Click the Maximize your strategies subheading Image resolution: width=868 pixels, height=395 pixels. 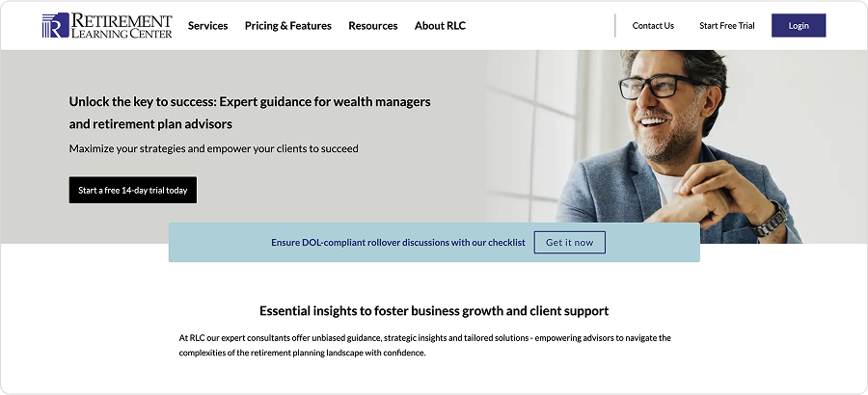(213, 148)
